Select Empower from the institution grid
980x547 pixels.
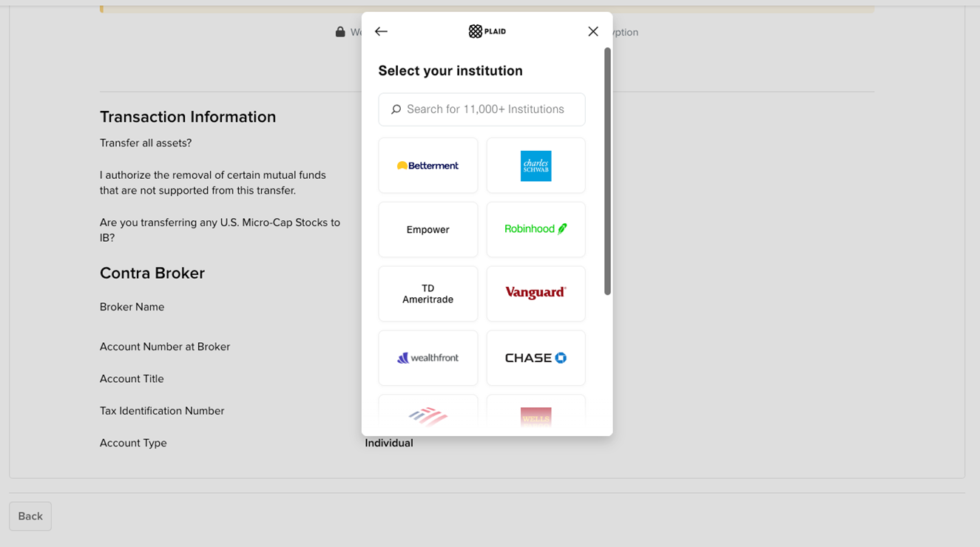click(x=428, y=229)
